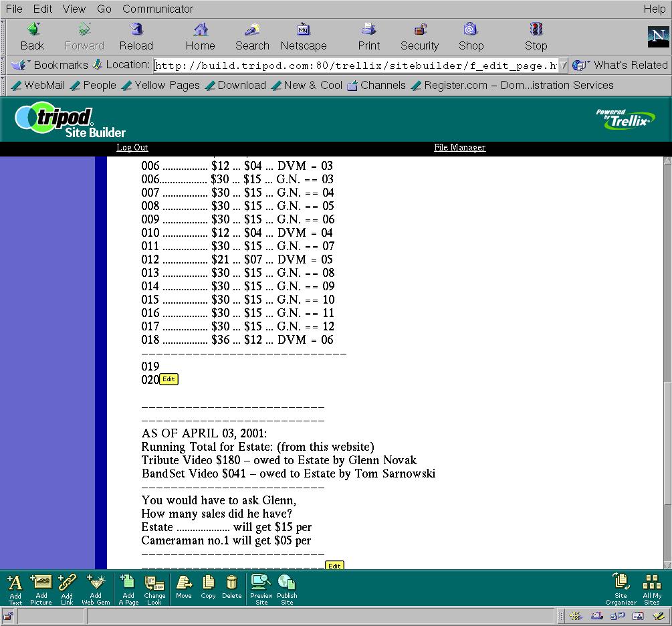Go to the Home page

click(200, 36)
